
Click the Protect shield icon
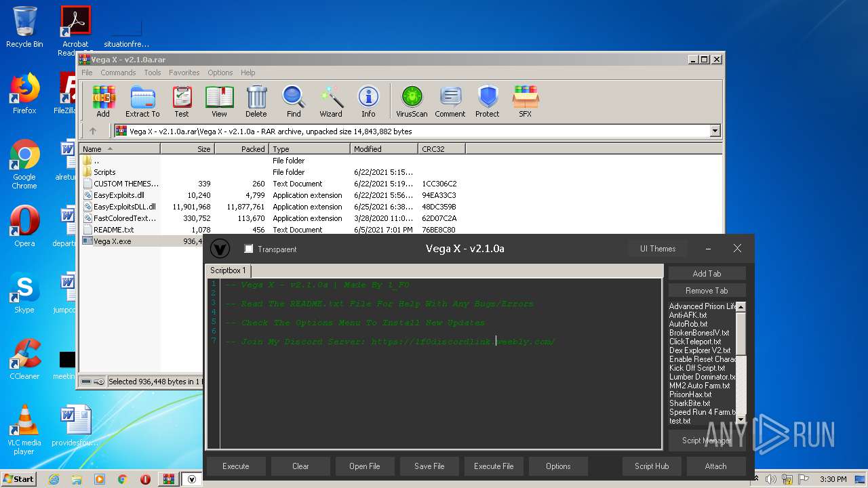[x=487, y=102]
